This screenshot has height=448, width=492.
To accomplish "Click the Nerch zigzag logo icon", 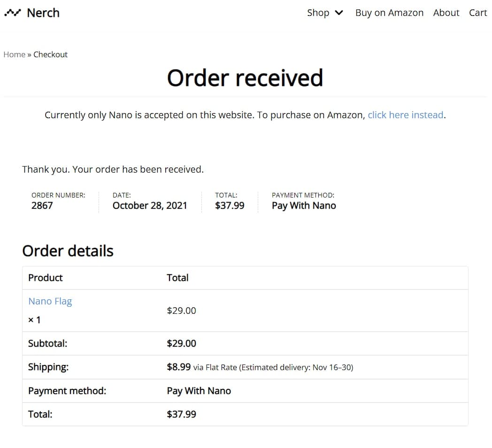I will tap(13, 13).
